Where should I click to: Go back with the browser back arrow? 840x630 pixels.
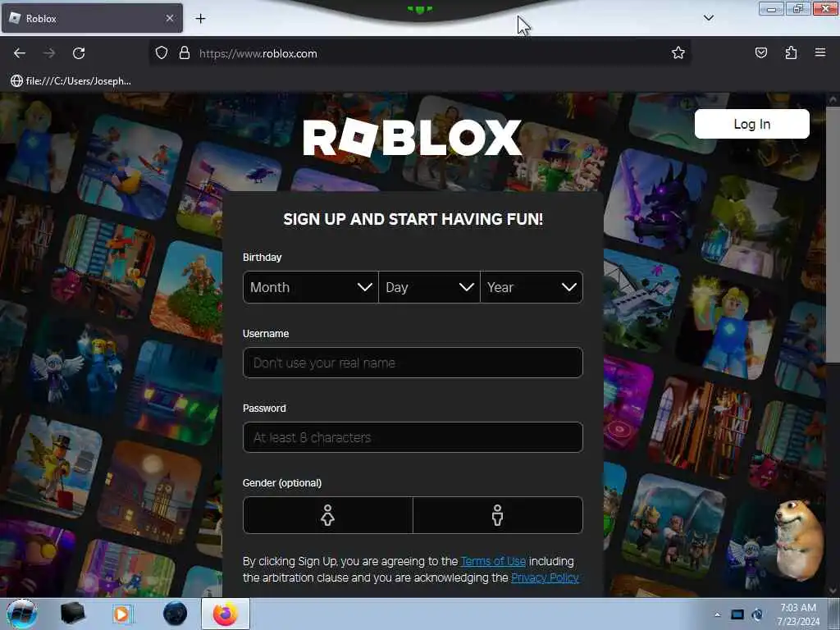(20, 53)
